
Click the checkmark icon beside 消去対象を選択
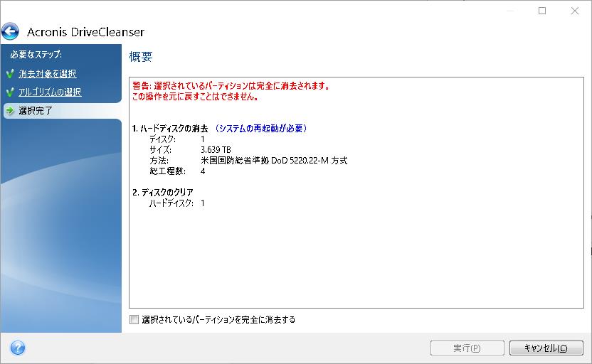click(11, 73)
